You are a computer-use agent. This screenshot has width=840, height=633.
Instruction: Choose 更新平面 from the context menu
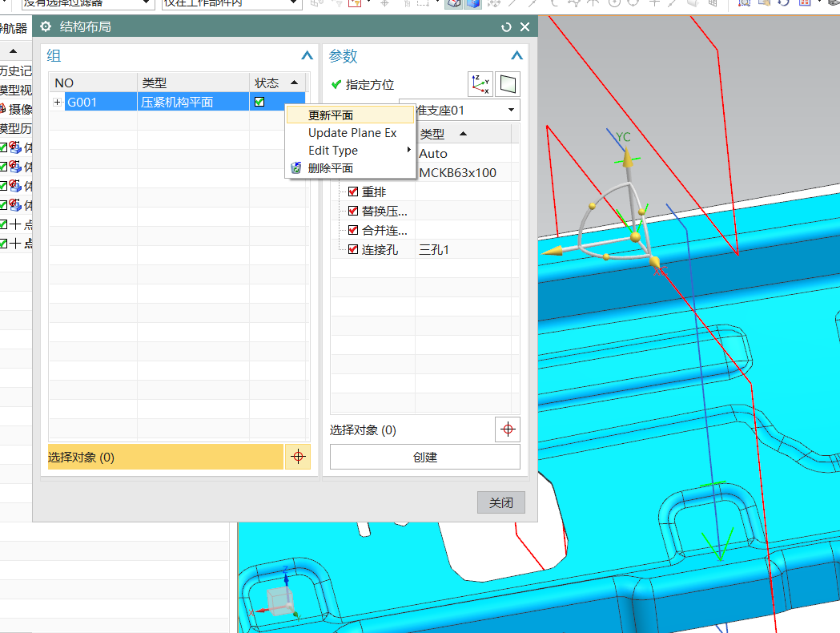pos(351,115)
